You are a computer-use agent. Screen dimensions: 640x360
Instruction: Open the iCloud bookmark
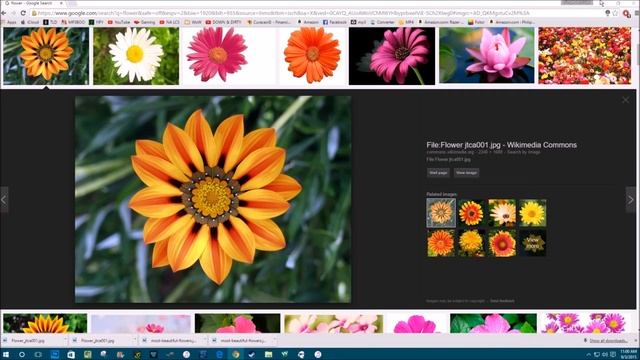click(30, 22)
